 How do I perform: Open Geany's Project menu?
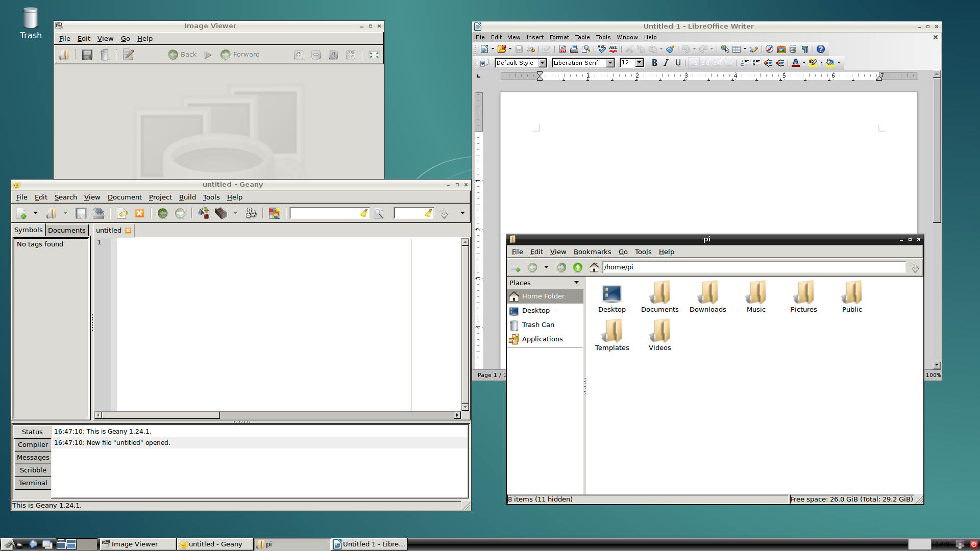tap(160, 197)
